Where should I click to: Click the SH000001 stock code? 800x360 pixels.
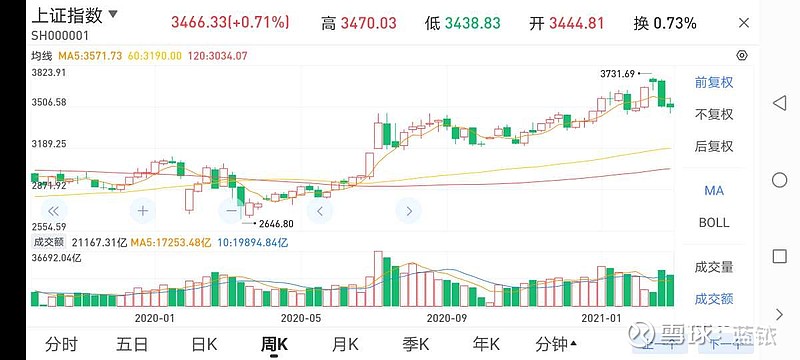[x=60, y=36]
